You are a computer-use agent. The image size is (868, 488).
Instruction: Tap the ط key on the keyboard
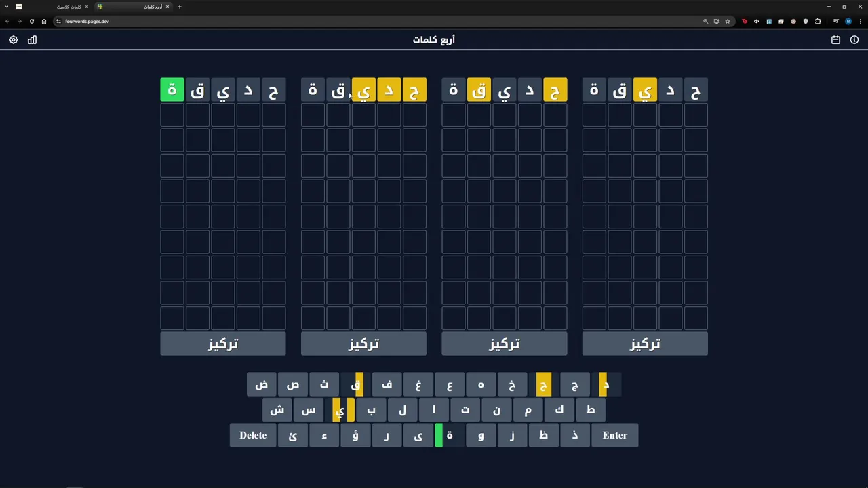click(591, 410)
